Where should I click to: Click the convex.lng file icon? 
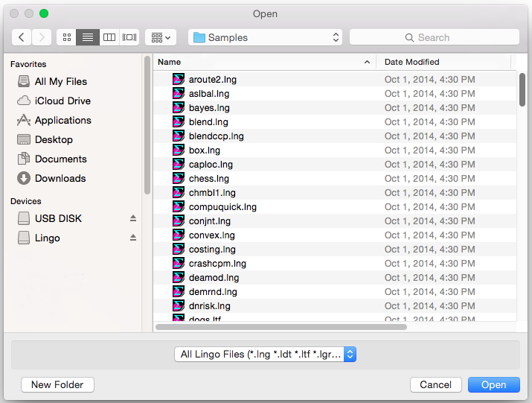click(x=179, y=235)
